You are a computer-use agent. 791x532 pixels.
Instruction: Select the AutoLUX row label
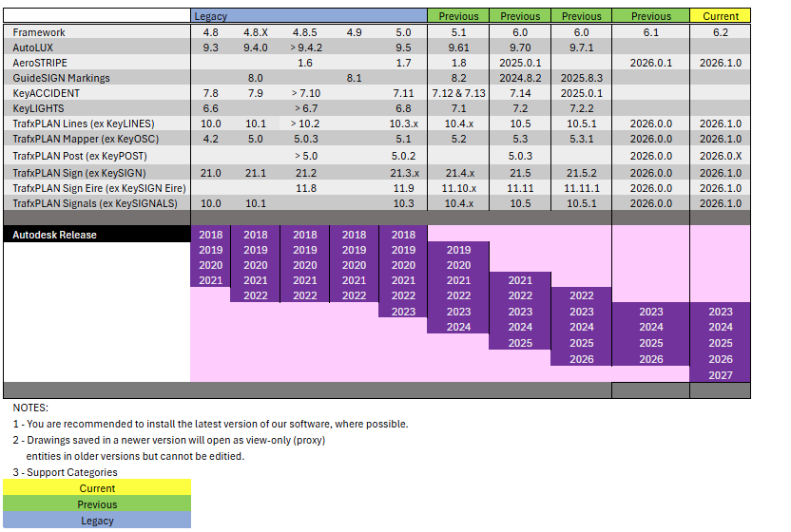(x=32, y=47)
